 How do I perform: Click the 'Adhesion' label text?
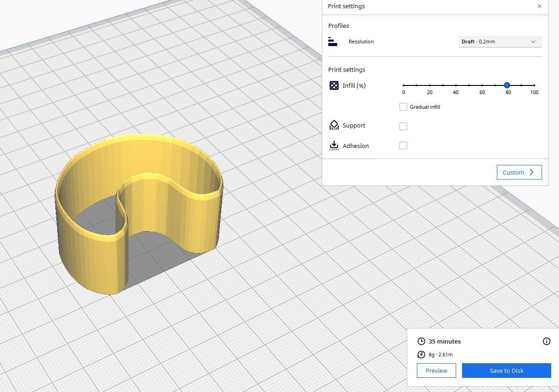click(x=356, y=146)
